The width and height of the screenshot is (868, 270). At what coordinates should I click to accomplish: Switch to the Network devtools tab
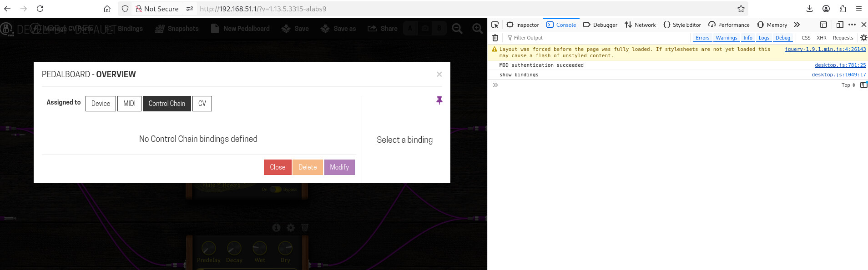click(x=640, y=25)
